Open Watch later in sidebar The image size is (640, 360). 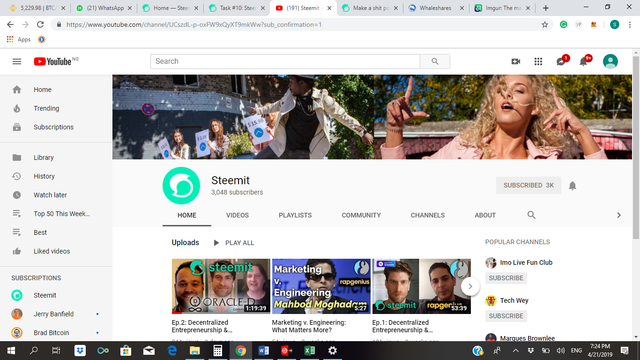[56, 195]
